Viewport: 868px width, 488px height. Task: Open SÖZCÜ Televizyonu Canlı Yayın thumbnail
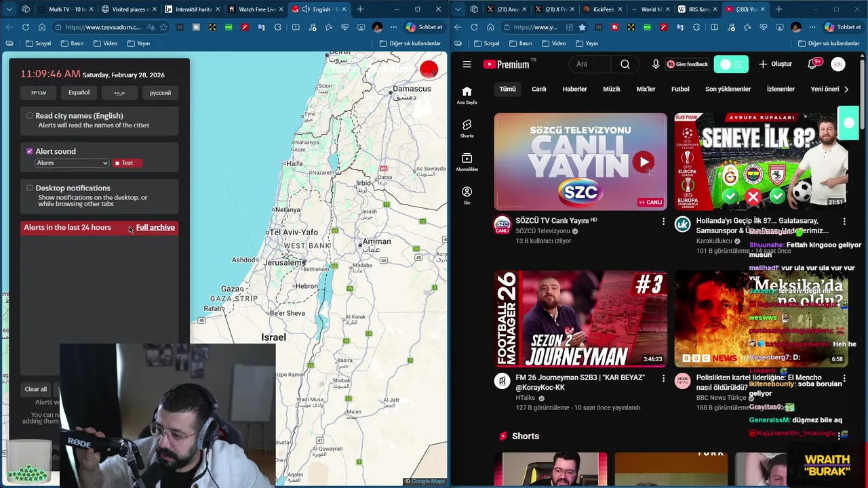tap(580, 162)
